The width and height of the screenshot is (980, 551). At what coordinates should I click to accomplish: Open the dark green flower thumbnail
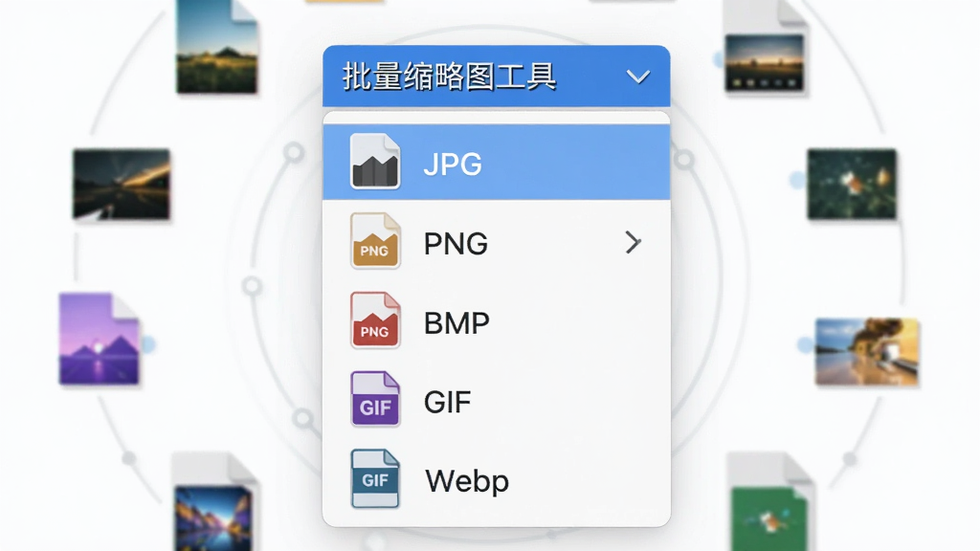pos(851,185)
